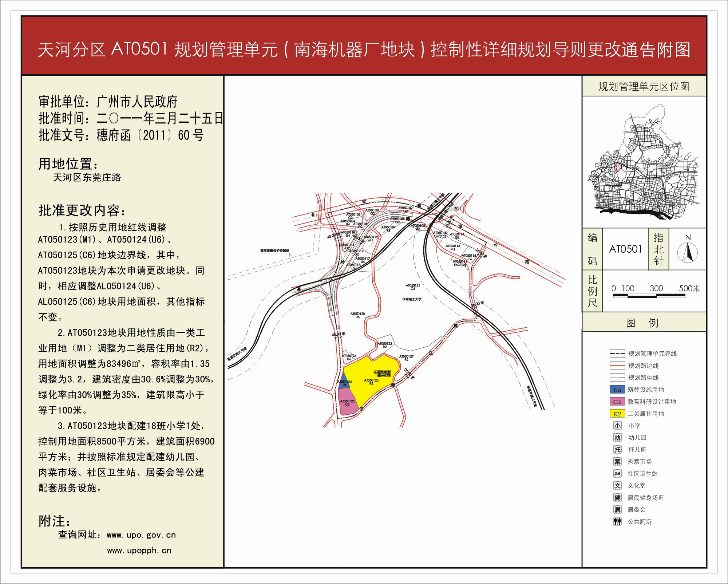
Task: Click the 规划管理单元区位图 location map thumbnail
Action: 644,162
